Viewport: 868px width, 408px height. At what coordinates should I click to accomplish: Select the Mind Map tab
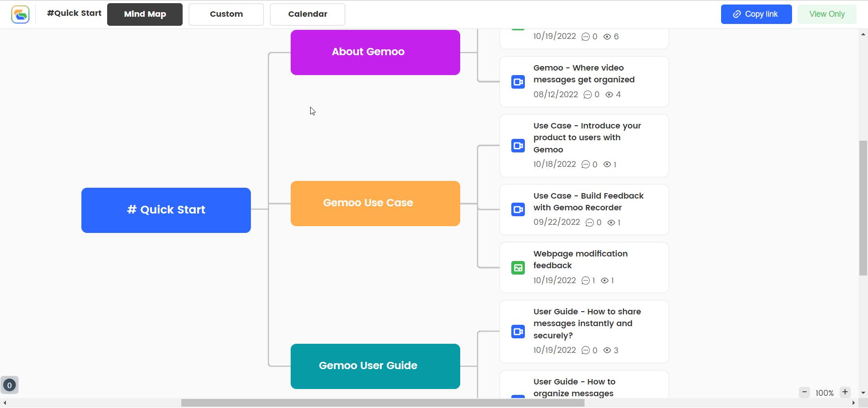tap(145, 14)
